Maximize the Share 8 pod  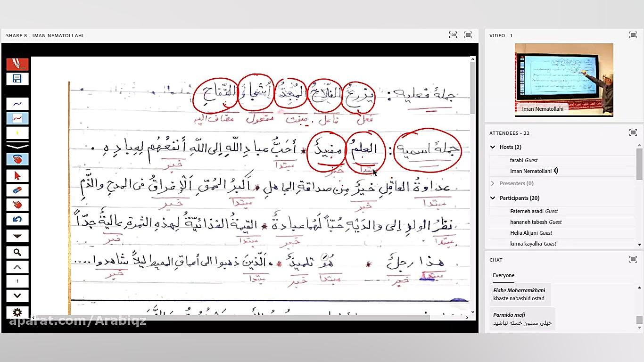(x=468, y=35)
